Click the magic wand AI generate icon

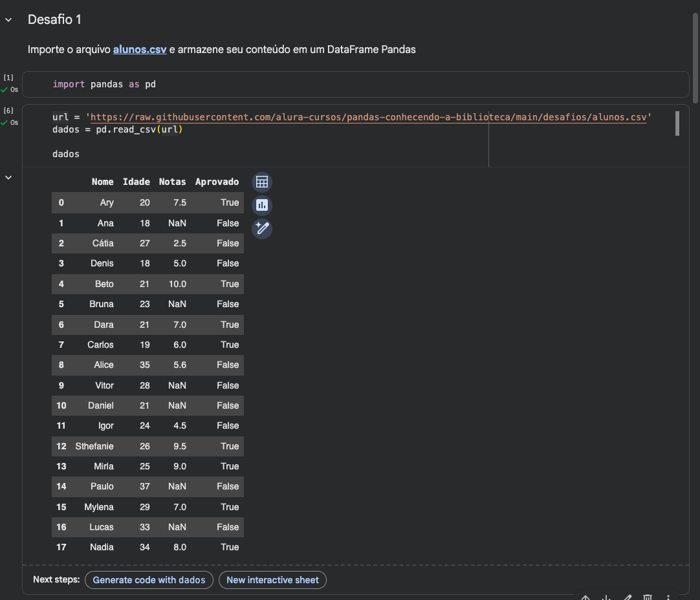point(262,228)
